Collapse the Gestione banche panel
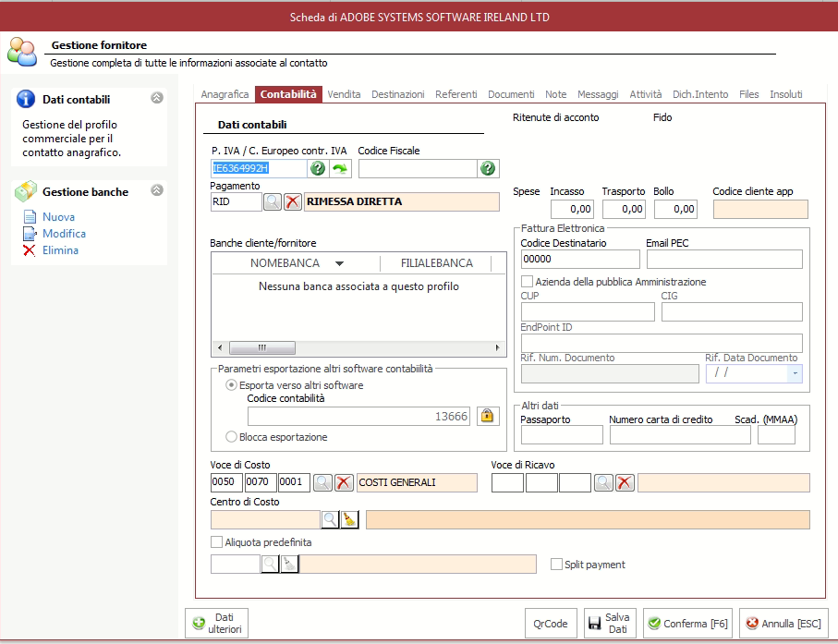This screenshot has height=644, width=838. (x=156, y=190)
